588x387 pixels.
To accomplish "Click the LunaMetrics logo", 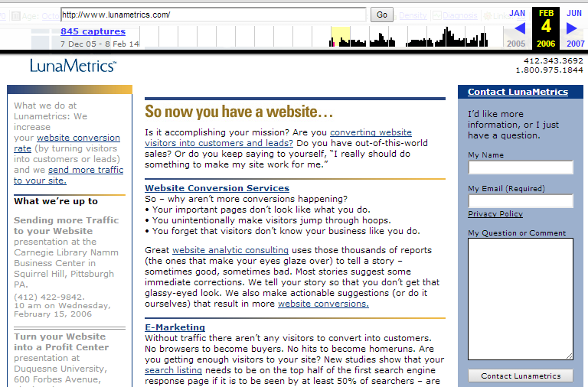I will point(73,66).
